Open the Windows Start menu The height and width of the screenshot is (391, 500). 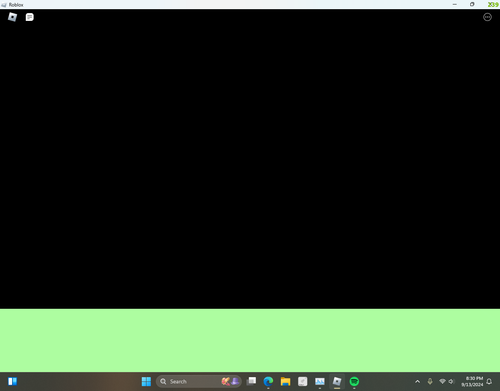pos(146,381)
